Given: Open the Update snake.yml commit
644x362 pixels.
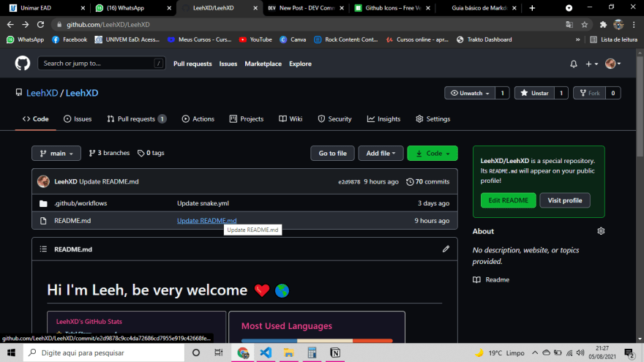Looking at the screenshot, I should point(203,203).
